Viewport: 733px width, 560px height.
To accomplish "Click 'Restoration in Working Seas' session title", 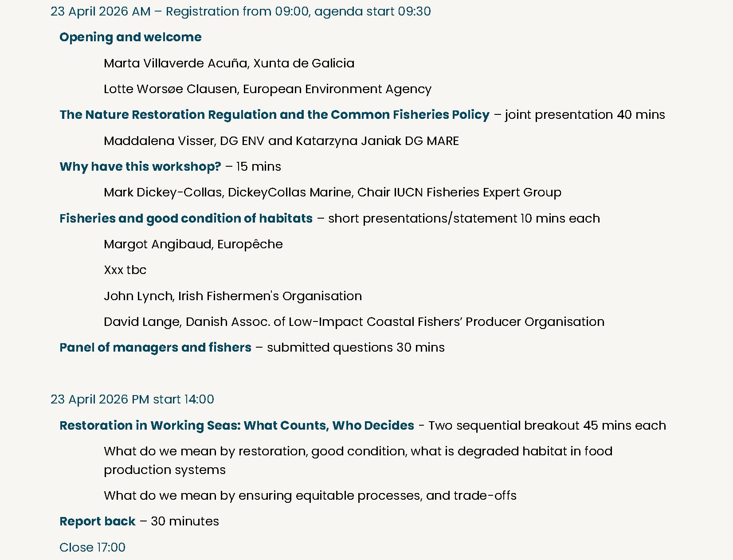I will [236, 426].
